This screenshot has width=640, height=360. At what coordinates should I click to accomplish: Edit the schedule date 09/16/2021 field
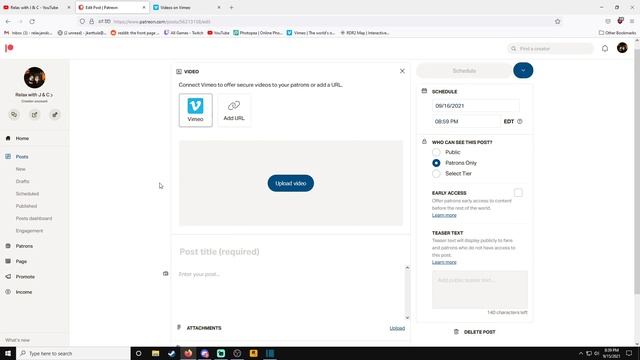476,106
